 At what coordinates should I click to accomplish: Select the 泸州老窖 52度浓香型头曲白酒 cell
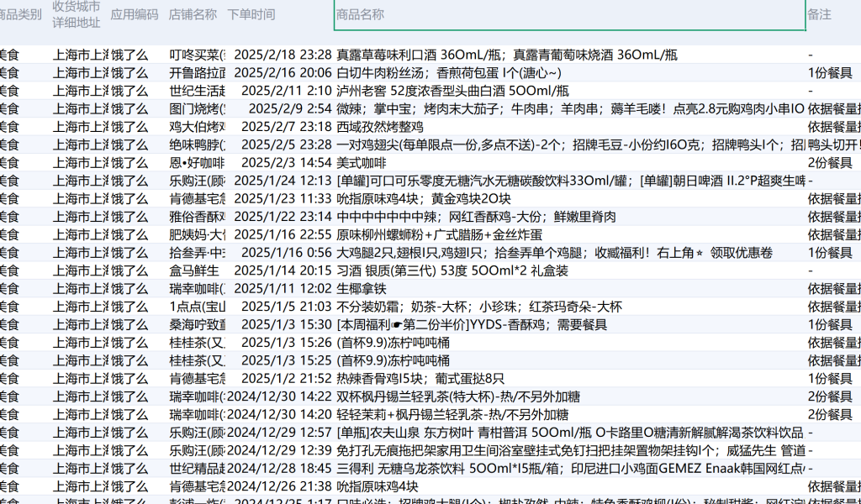pos(452,91)
